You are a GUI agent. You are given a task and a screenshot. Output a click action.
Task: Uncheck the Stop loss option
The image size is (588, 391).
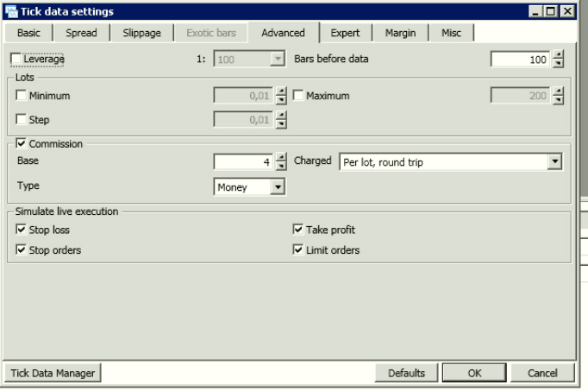pyautogui.click(x=21, y=230)
